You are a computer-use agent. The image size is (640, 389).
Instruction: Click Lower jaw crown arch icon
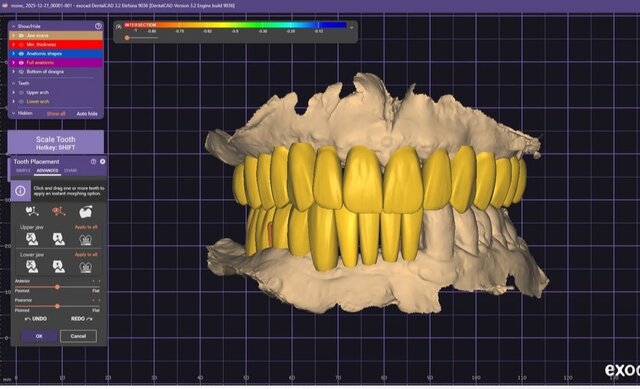click(x=85, y=267)
